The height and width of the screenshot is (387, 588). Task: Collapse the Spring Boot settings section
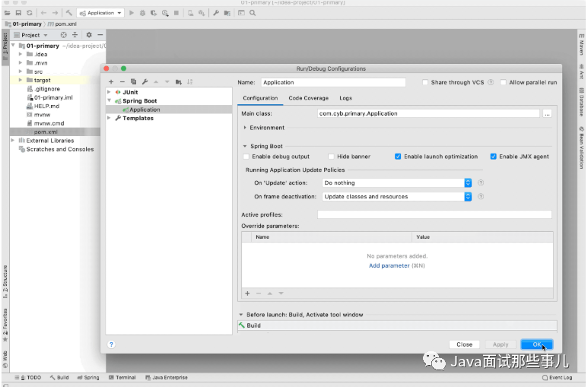(x=245, y=146)
